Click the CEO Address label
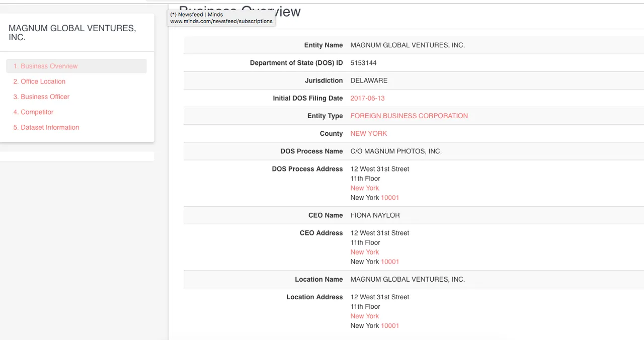644x340 pixels. 321,233
